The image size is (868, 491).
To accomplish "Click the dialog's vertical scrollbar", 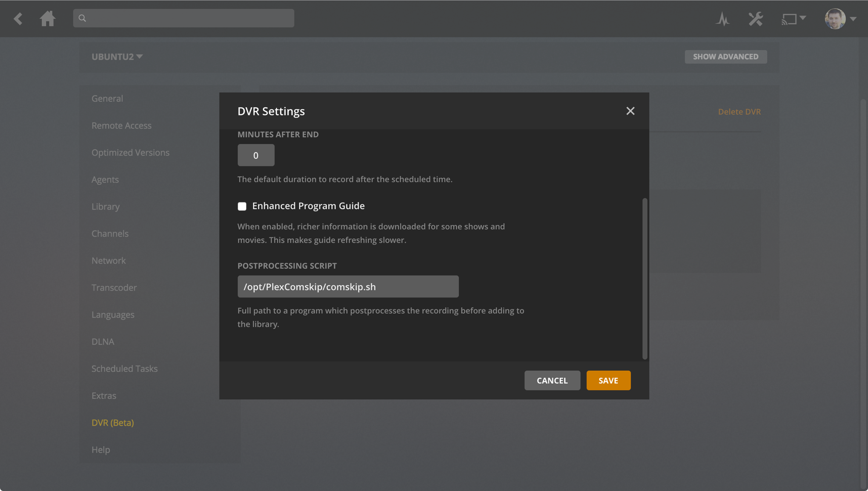I will (x=644, y=278).
